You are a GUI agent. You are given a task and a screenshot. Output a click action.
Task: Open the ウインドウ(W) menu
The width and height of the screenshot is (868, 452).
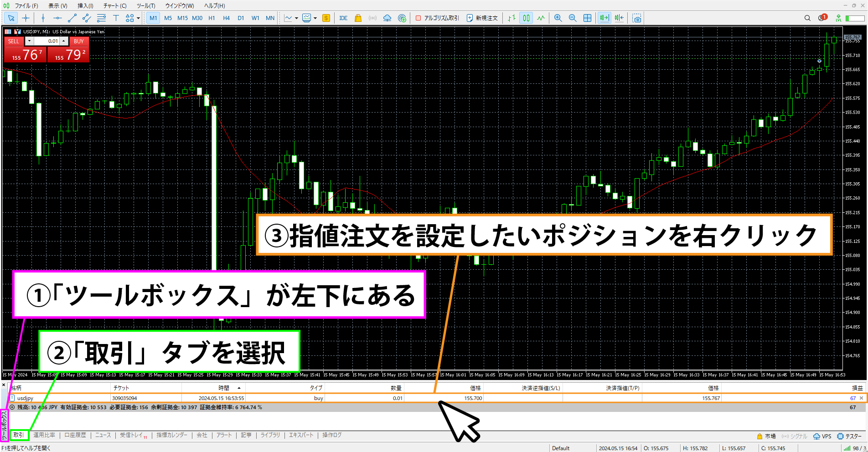click(180, 5)
